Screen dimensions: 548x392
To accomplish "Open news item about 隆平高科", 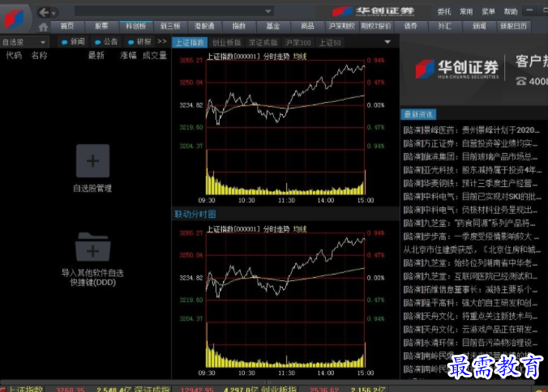I will click(471, 303).
